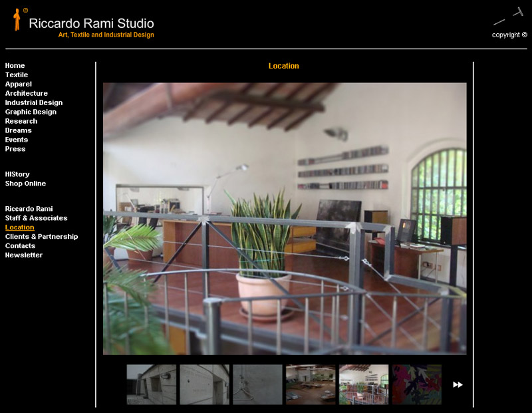The image size is (532, 413).
Task: Select the fourth thumbnail of studio floor
Action: [x=311, y=384]
